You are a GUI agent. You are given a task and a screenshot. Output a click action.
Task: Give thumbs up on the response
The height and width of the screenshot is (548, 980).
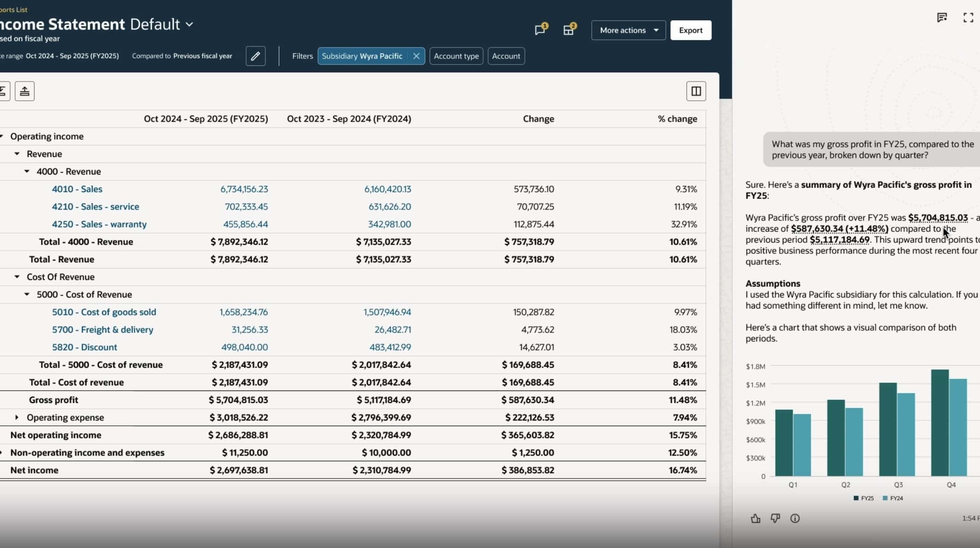[755, 519]
